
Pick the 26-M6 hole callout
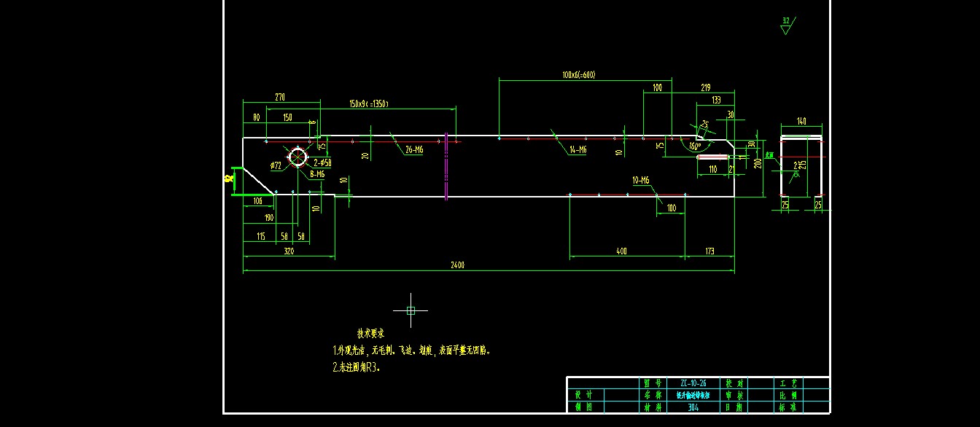[x=414, y=150]
